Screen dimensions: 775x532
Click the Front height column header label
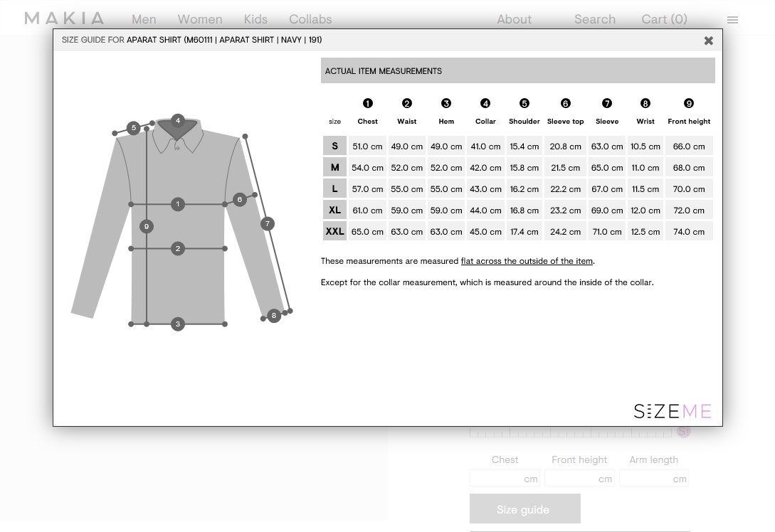(x=688, y=122)
